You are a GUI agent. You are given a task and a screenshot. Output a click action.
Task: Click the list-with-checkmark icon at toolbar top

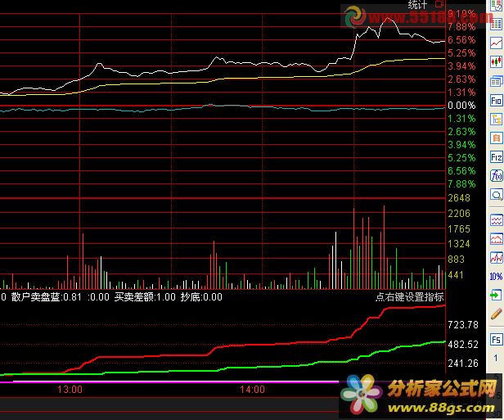(x=496, y=6)
